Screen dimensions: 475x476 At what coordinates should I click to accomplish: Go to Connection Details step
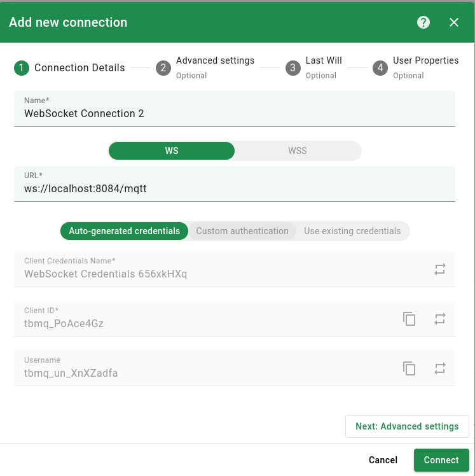[70, 68]
